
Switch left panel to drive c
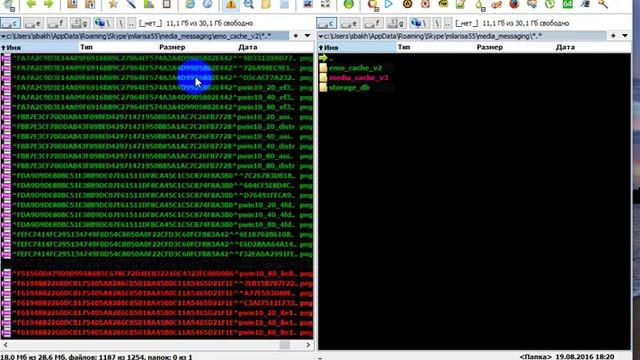pyautogui.click(x=10, y=23)
